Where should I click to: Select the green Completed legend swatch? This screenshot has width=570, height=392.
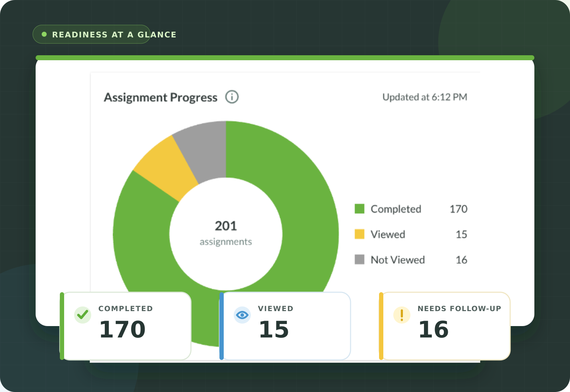point(359,209)
